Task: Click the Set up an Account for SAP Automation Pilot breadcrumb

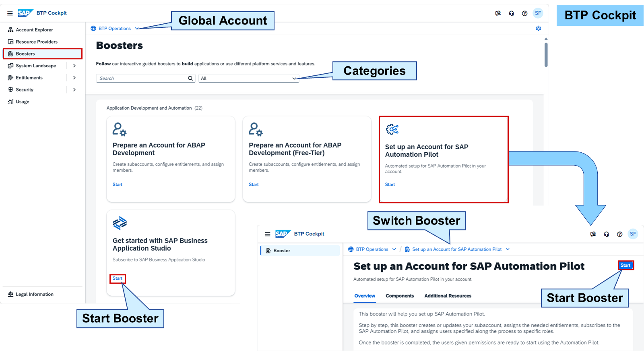Action: pos(457,249)
